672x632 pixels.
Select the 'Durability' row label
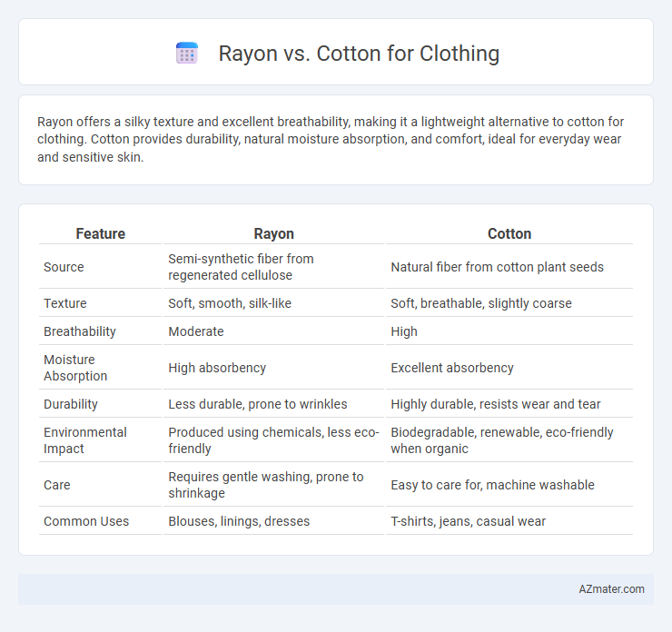coord(71,404)
